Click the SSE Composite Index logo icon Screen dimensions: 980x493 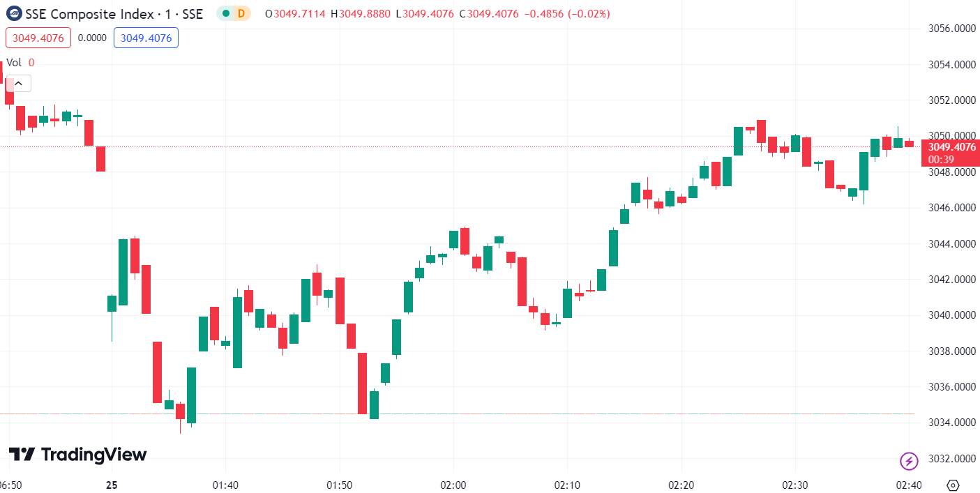click(x=13, y=13)
